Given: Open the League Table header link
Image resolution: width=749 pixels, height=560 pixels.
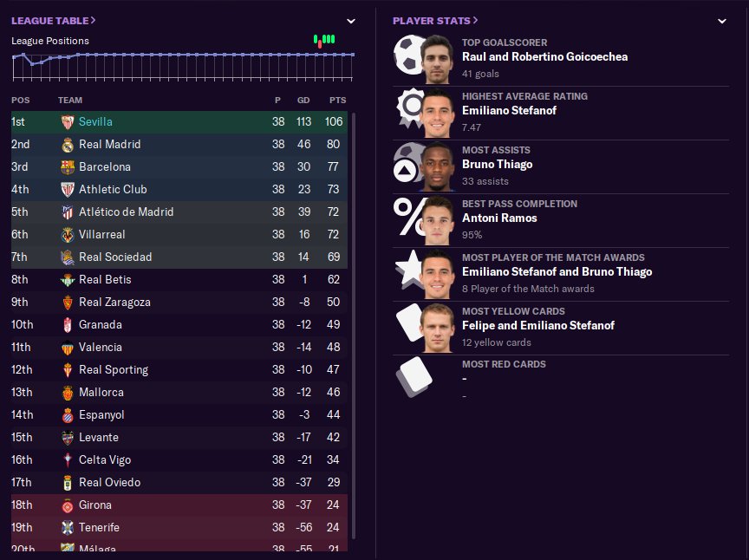Looking at the screenshot, I should coord(54,20).
